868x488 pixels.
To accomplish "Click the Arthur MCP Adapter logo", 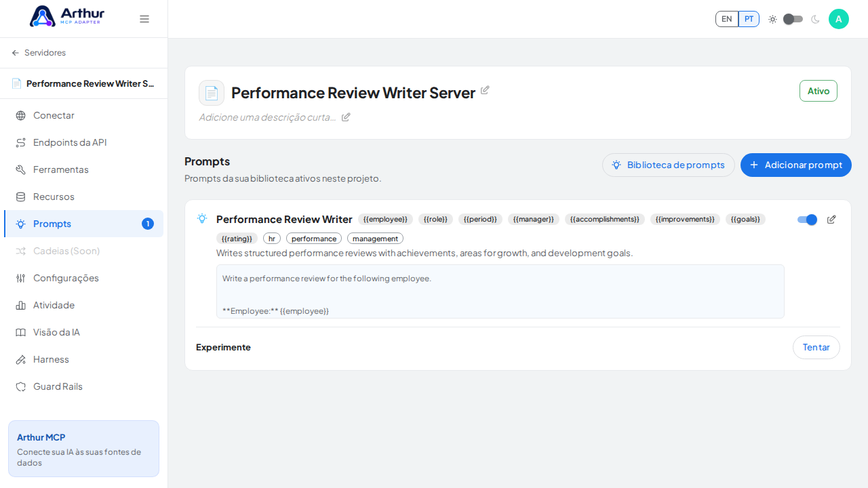I will [67, 16].
